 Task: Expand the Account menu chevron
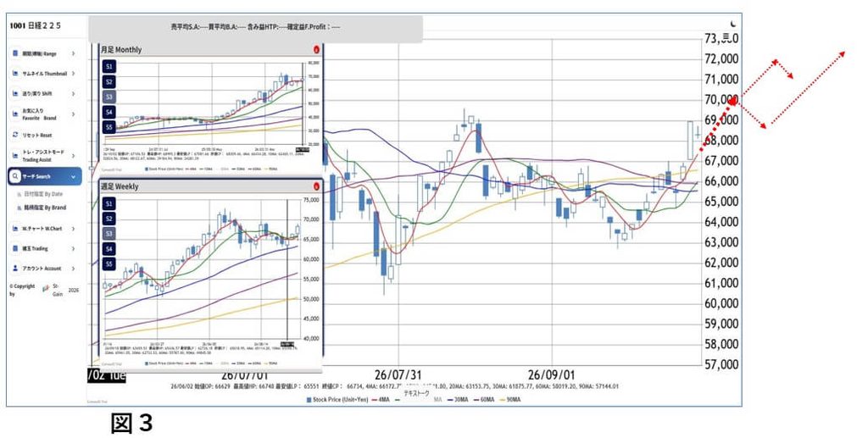point(73,269)
